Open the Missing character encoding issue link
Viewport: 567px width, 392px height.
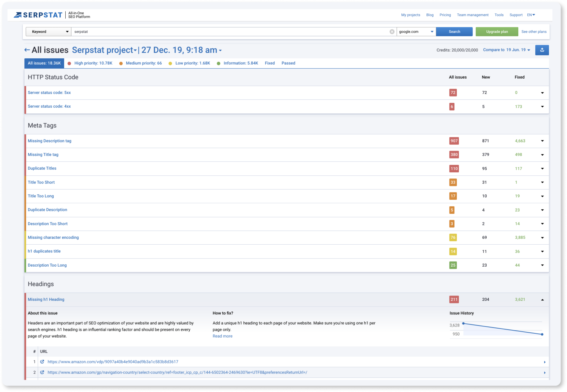(53, 237)
